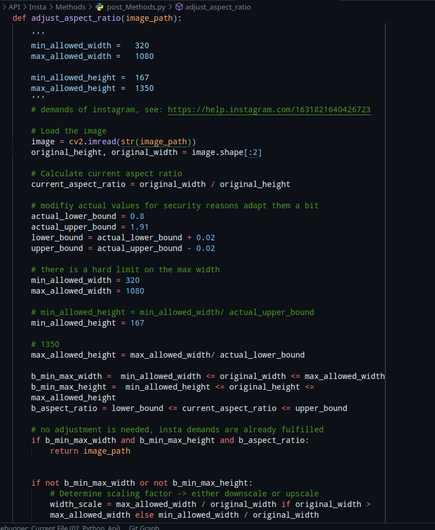Screen dimensions: 435x530
Task: Open the API breadcrumb folder
Action: point(14,7)
